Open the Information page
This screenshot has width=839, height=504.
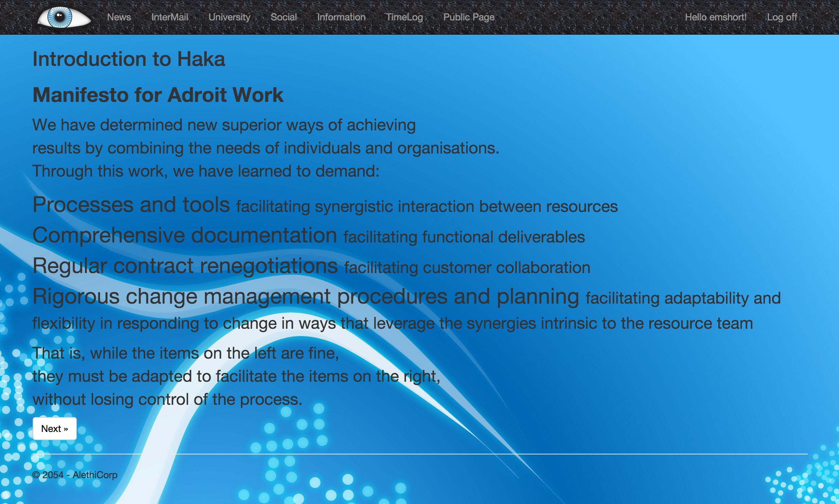coord(341,17)
